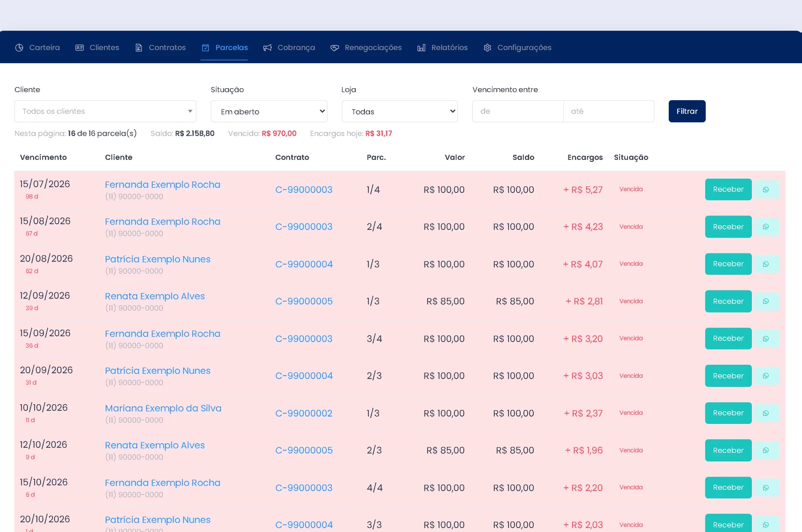Open the Situação 'Em aberto' dropdown
802x532 pixels.
click(x=269, y=111)
